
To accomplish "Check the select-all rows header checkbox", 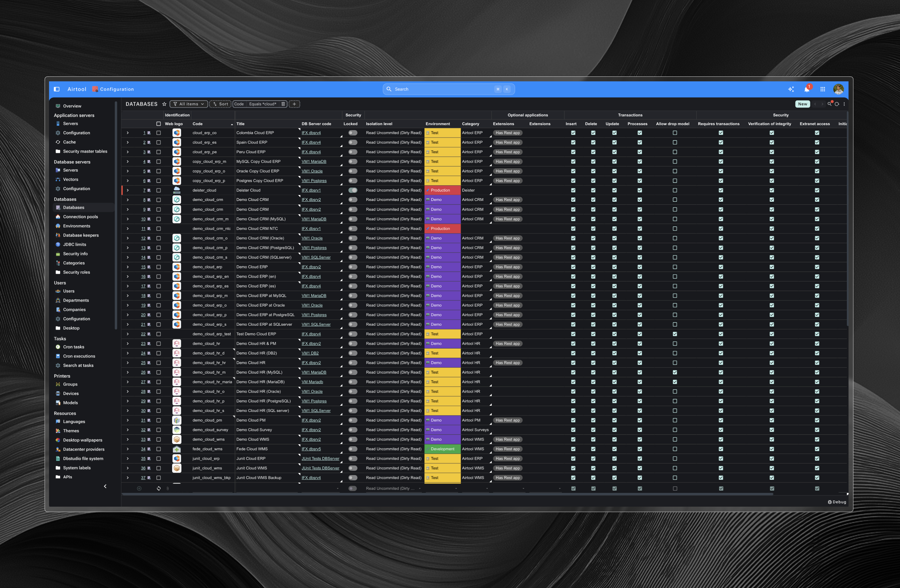I will point(158,124).
